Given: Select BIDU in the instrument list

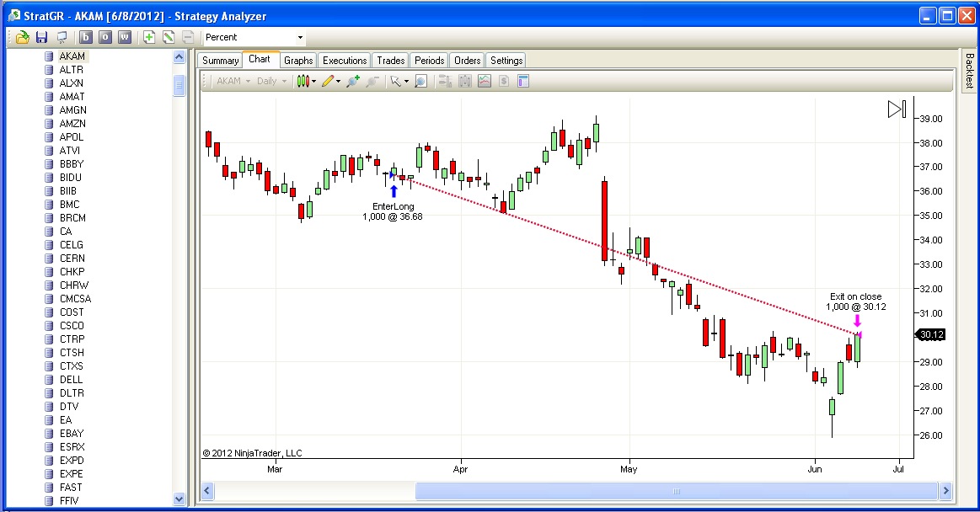Looking at the screenshot, I should point(71,178).
